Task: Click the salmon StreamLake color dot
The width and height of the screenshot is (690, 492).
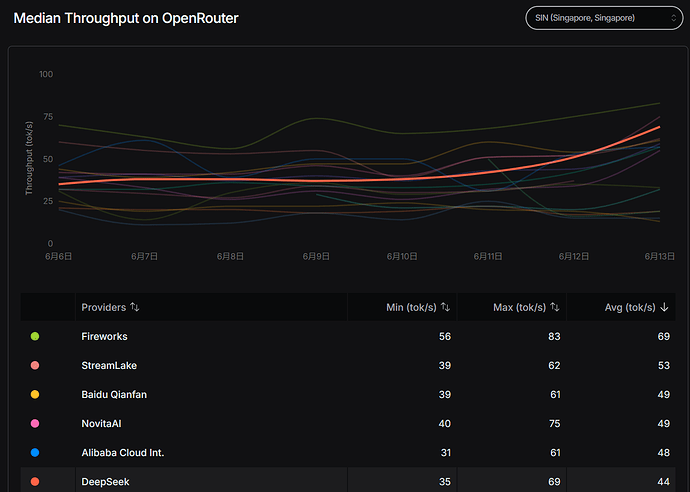Action: (x=35, y=365)
